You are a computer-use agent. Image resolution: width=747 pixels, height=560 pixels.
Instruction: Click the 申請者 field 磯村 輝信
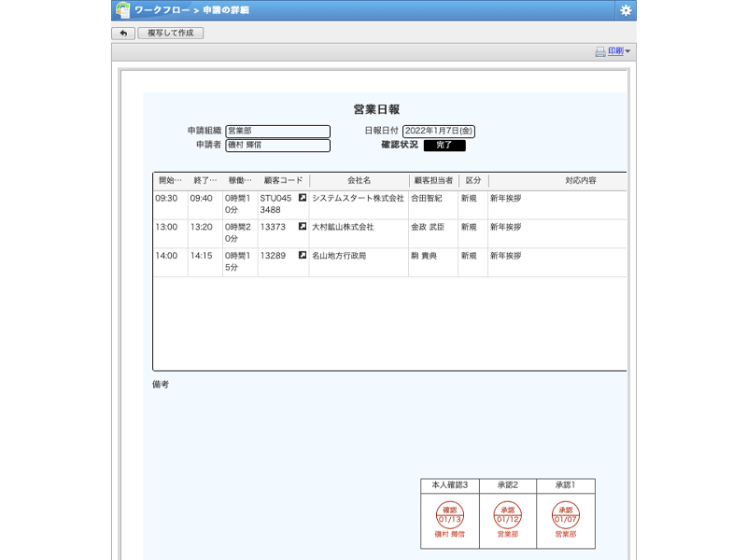point(277,146)
